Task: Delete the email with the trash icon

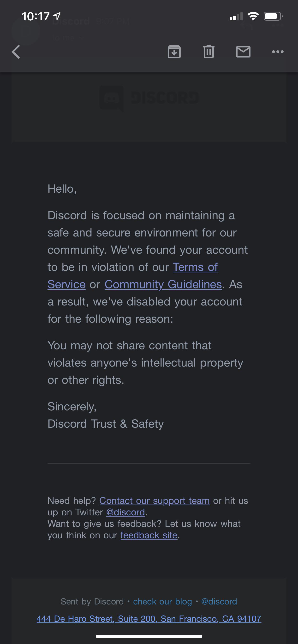Action: click(x=209, y=52)
